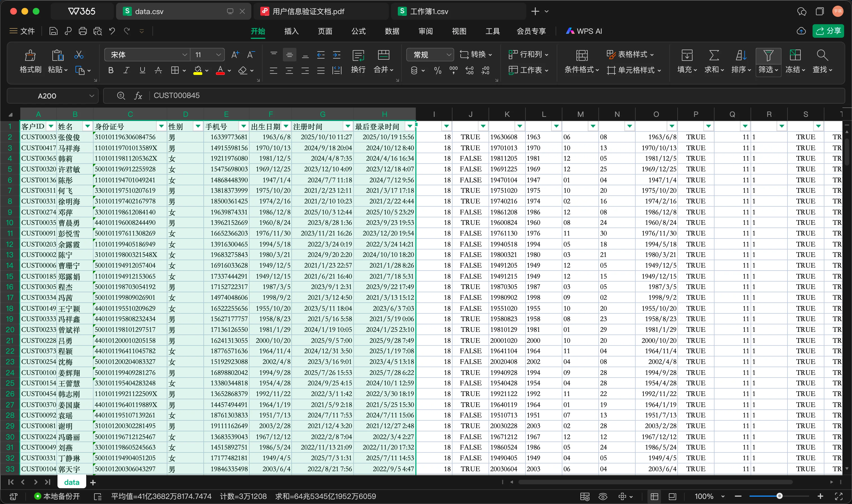This screenshot has height=504, width=852.
Task: Switch to the 数据 ribbon tab
Action: click(x=392, y=31)
